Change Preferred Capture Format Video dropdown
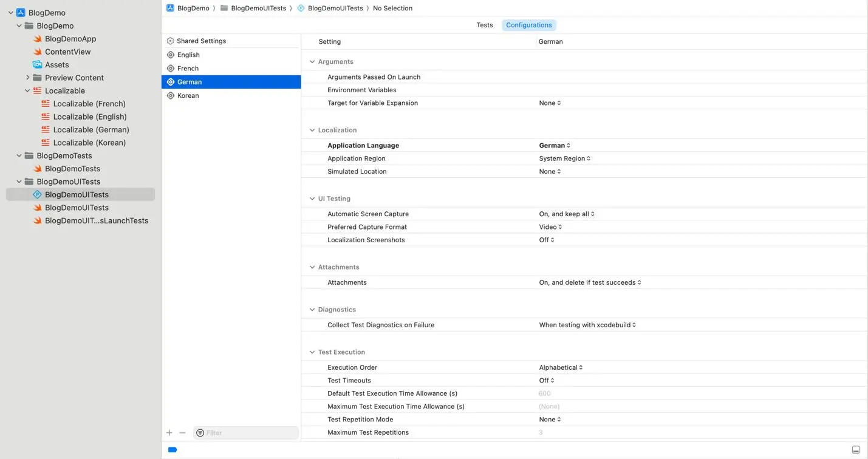Screen dimensions: 868x459 pyautogui.click(x=550, y=227)
